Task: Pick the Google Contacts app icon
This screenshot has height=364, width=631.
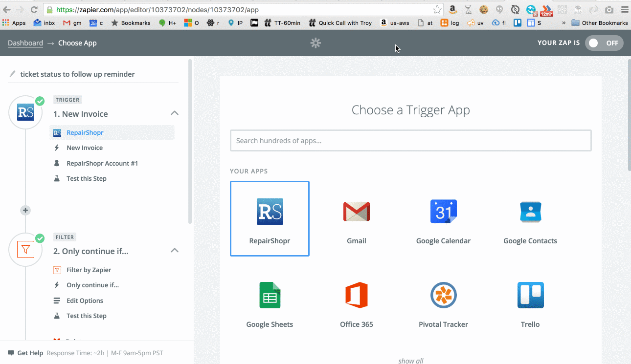Action: (x=530, y=212)
